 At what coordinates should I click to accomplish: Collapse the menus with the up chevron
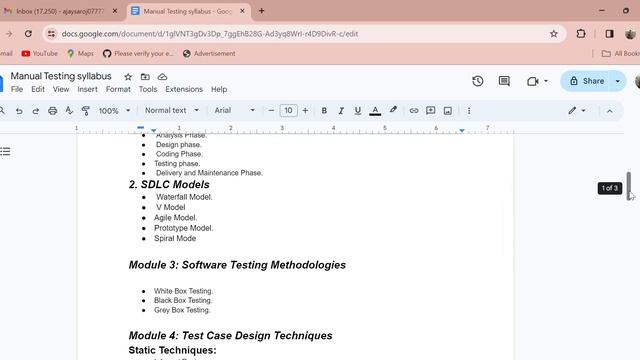coord(609,111)
